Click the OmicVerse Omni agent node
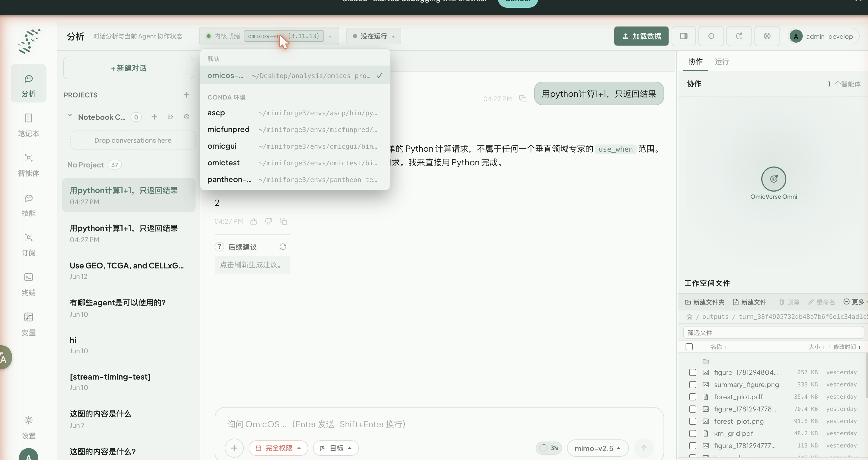The image size is (868, 460). click(x=774, y=179)
